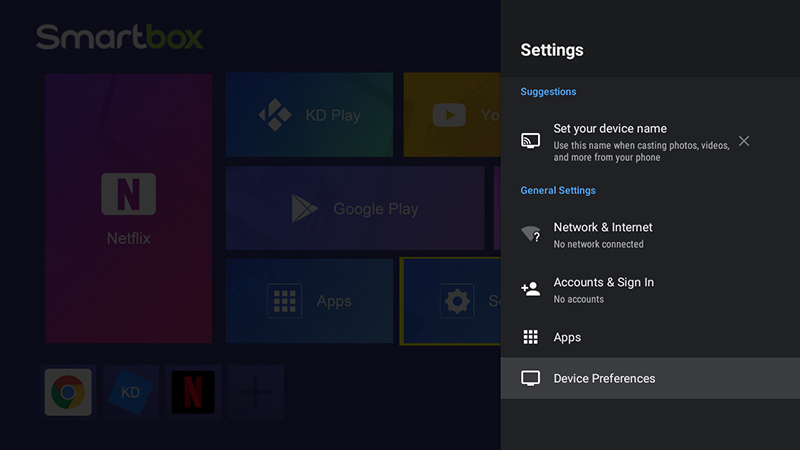The image size is (800, 450).
Task: Open the large Netflix tile
Action: tap(129, 208)
